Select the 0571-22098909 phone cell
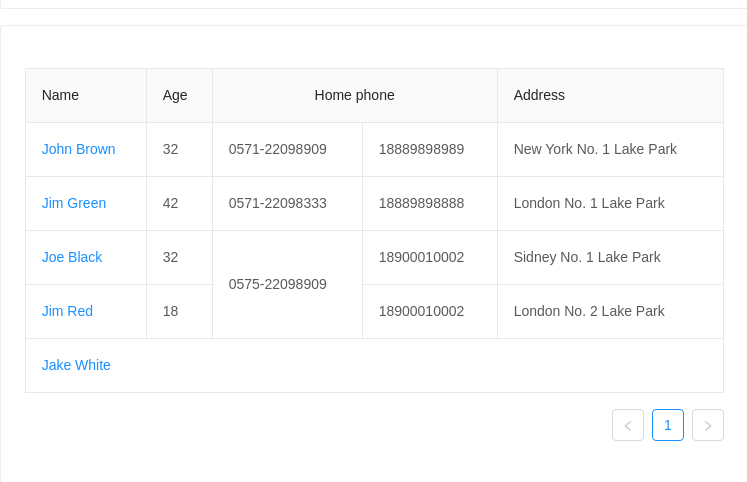The height and width of the screenshot is (482, 747). (x=288, y=150)
